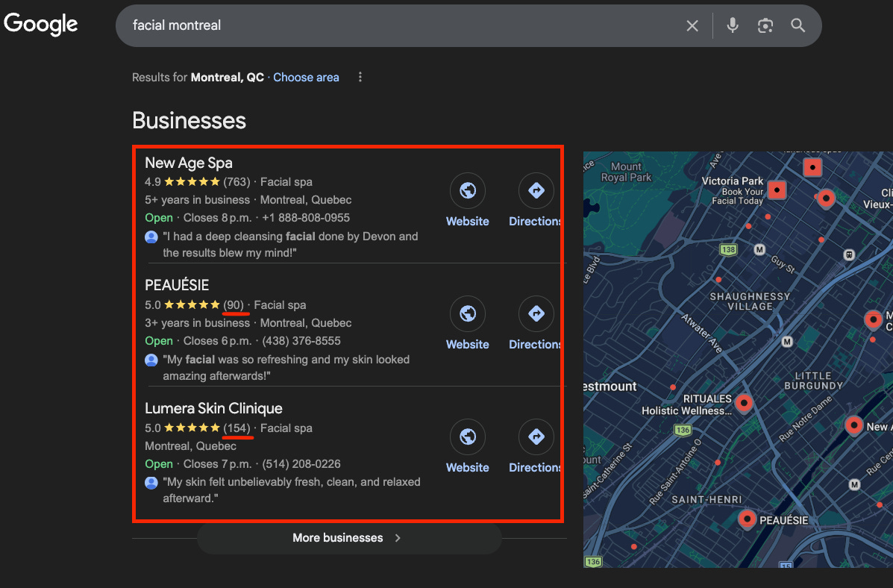This screenshot has height=588, width=893.
Task: Select the Victoria Park square map marker
Action: tap(777, 190)
